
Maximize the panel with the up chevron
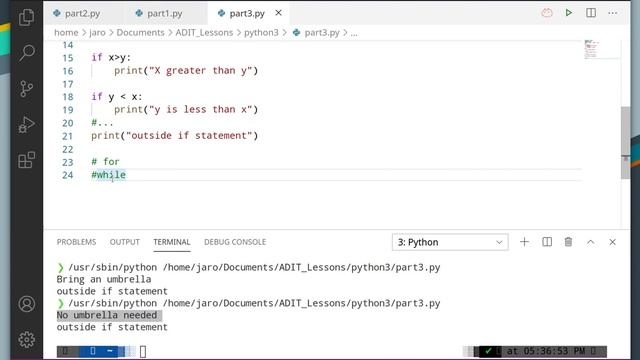click(591, 242)
